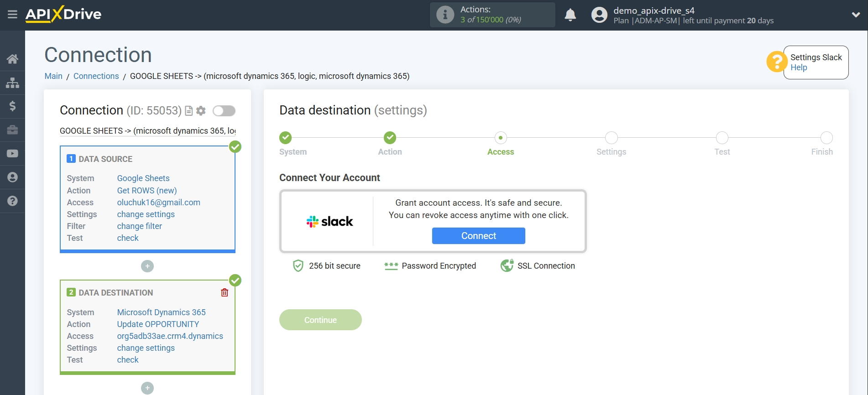Go to Home in sidebar
The width and height of the screenshot is (868, 395).
pyautogui.click(x=12, y=59)
